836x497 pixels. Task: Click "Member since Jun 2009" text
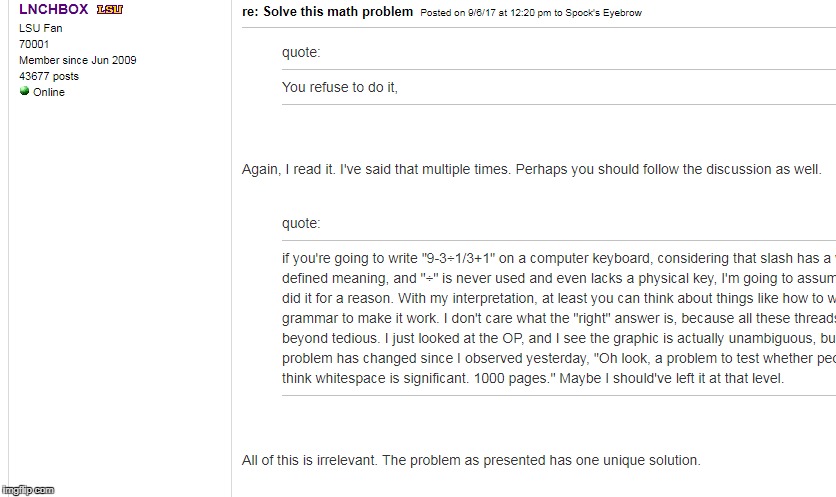[78, 60]
